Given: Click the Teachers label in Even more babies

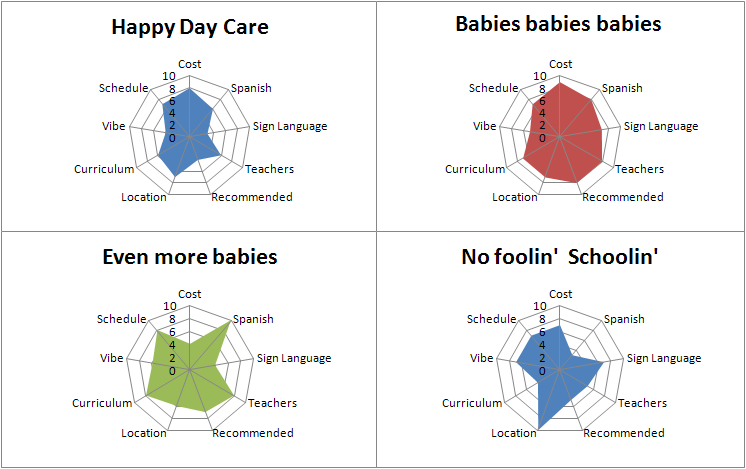Looking at the screenshot, I should (272, 403).
